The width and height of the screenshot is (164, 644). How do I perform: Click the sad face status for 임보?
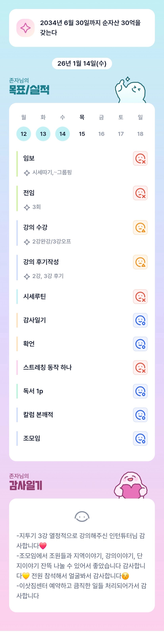(x=140, y=158)
